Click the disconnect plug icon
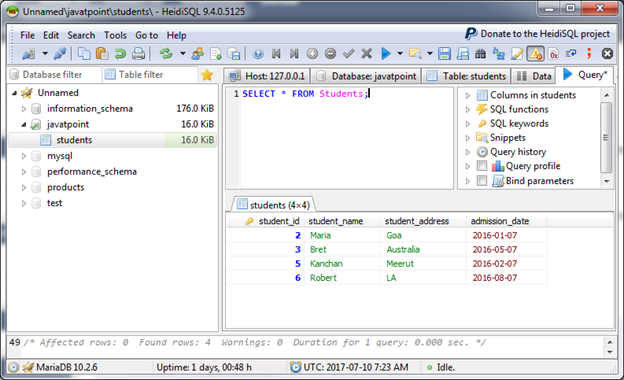The image size is (624, 380). click(x=60, y=53)
